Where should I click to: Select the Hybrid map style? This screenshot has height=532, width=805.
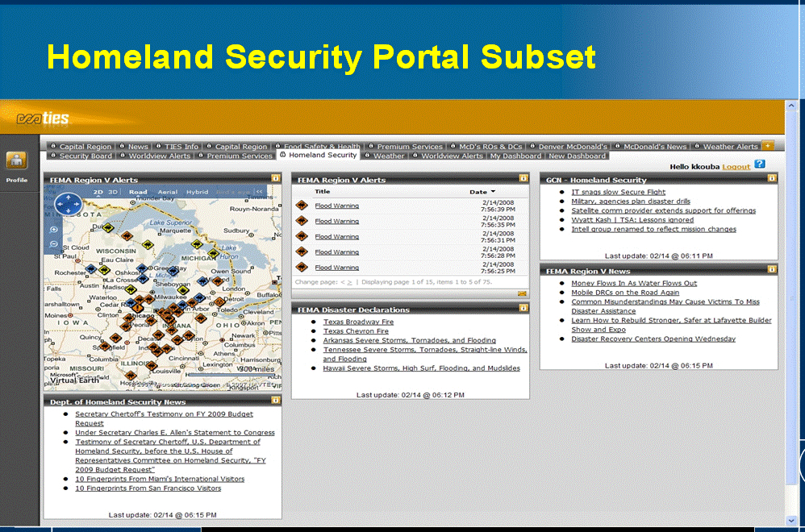click(x=197, y=192)
